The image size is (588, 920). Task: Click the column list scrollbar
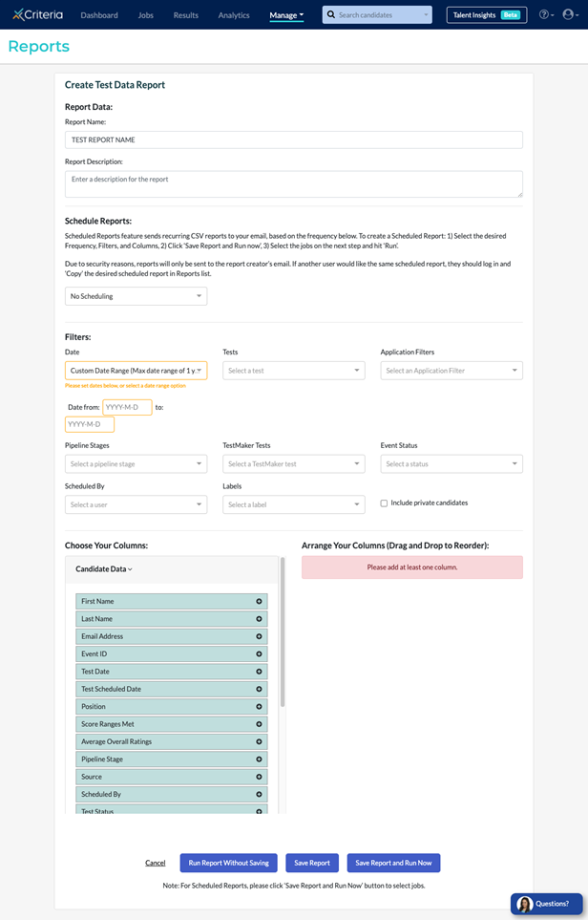point(283,631)
